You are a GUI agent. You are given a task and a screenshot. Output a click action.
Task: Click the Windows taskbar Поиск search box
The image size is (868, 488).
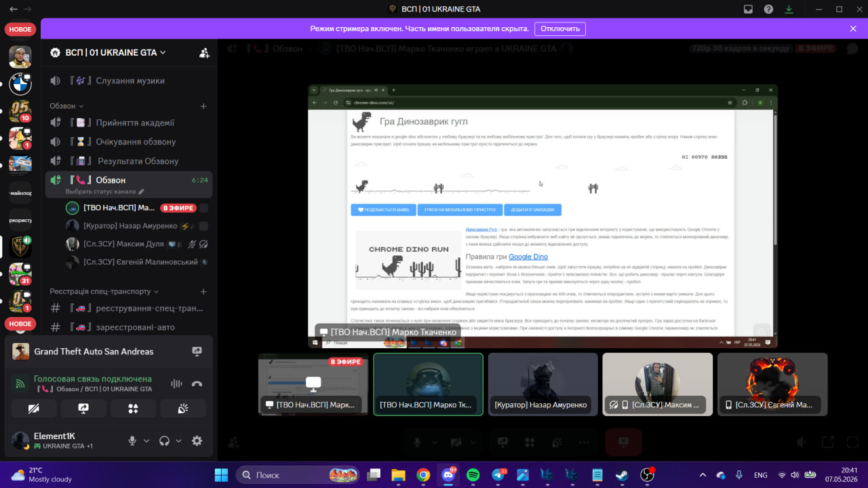pos(298,474)
